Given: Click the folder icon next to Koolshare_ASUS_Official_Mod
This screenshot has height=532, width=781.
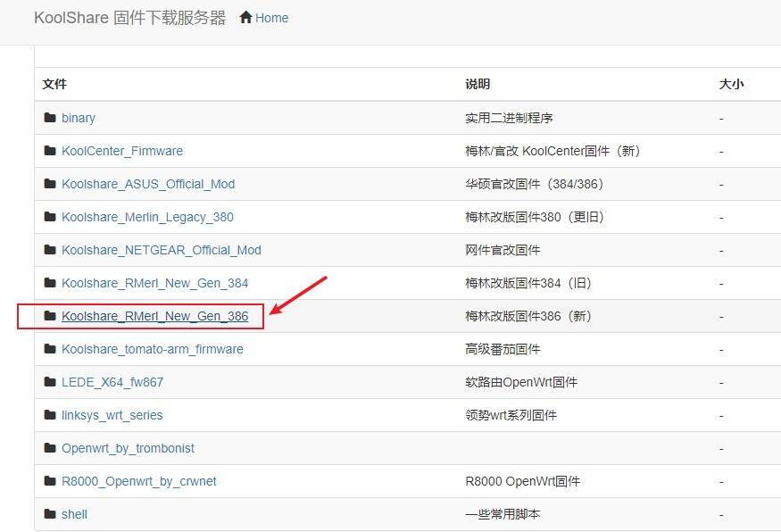Looking at the screenshot, I should (51, 183).
